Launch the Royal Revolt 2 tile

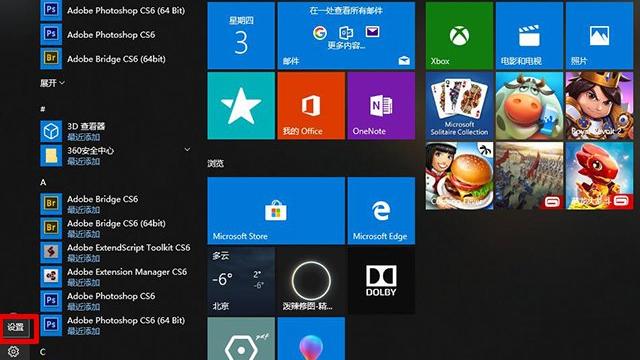click(x=599, y=106)
